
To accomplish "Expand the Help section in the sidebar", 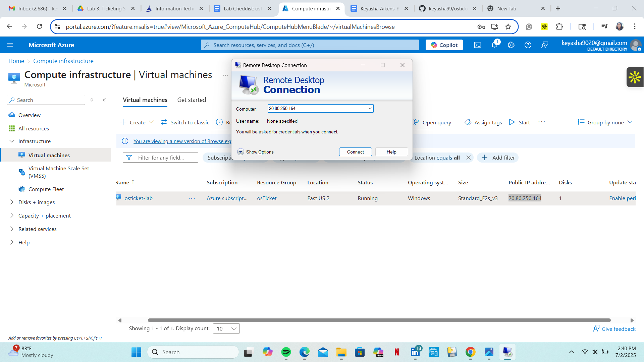I will [12, 242].
